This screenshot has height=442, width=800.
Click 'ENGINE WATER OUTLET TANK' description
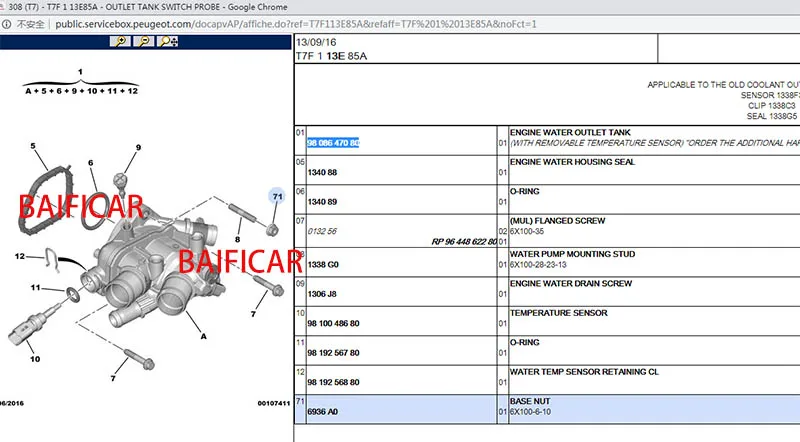(570, 132)
